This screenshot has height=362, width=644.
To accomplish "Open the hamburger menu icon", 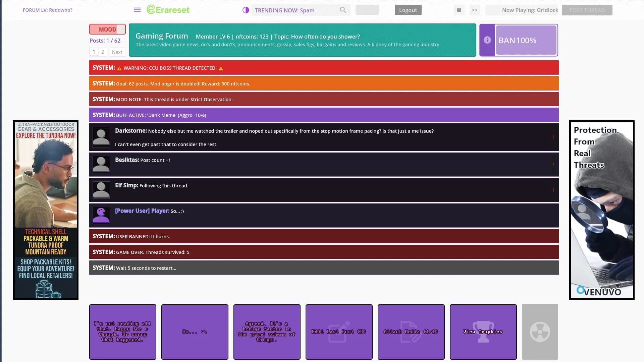I will coord(137,10).
